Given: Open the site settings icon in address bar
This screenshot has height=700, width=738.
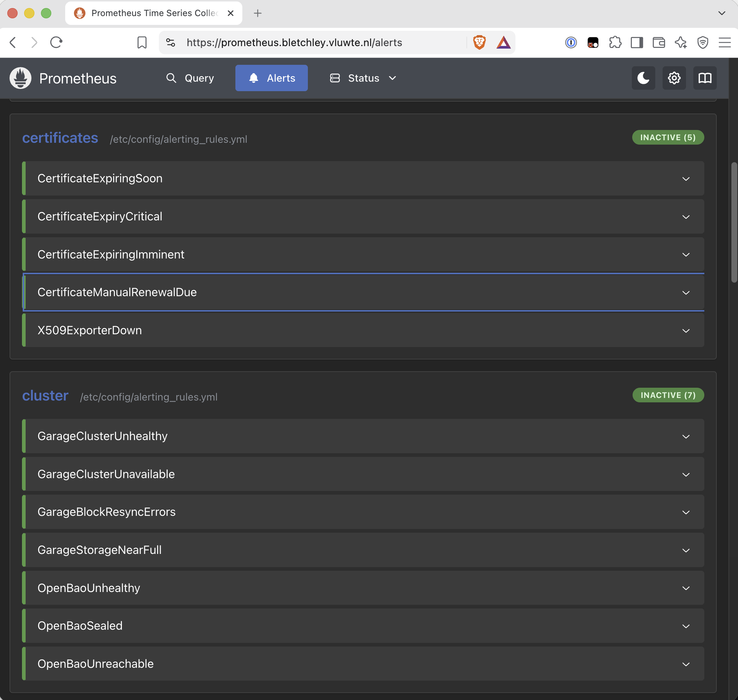Looking at the screenshot, I should tap(171, 42).
